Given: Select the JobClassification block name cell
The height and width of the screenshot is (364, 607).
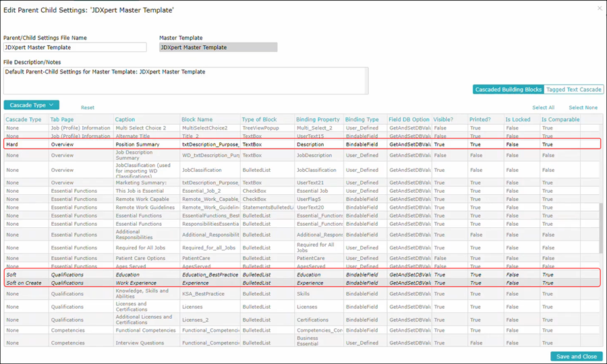Looking at the screenshot, I should [202, 170].
